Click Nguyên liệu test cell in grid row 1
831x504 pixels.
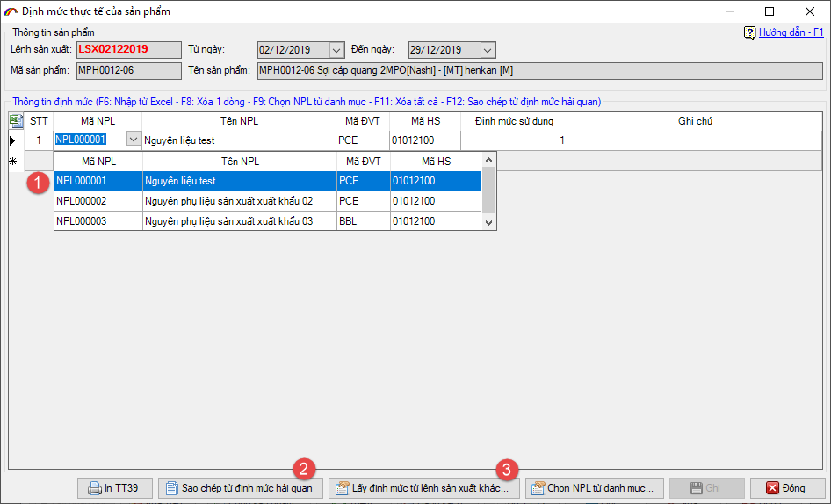(239, 140)
